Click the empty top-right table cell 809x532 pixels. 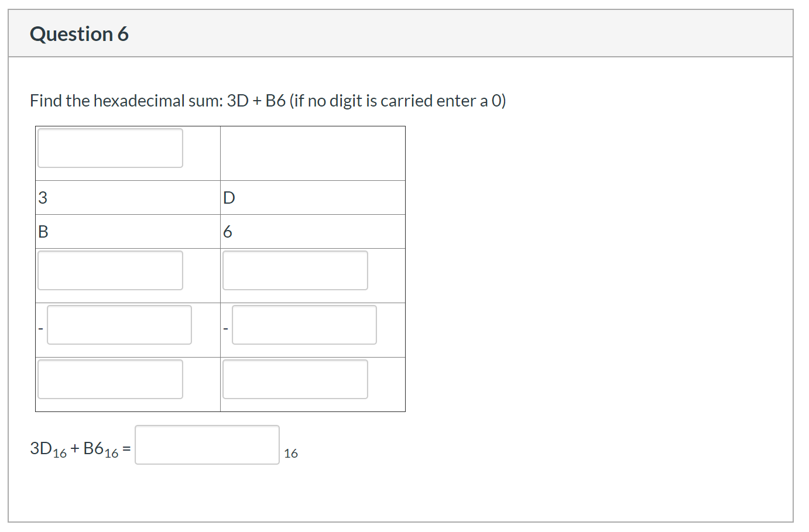(x=312, y=152)
